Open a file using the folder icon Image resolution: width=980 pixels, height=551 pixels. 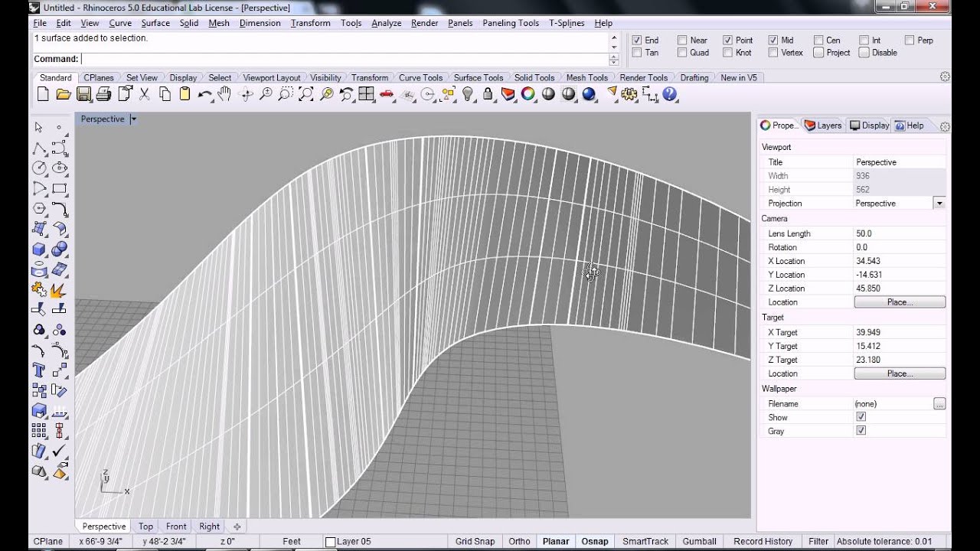point(64,94)
